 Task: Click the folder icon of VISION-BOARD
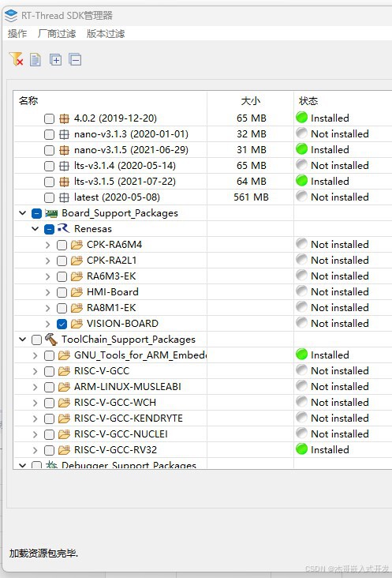77,324
